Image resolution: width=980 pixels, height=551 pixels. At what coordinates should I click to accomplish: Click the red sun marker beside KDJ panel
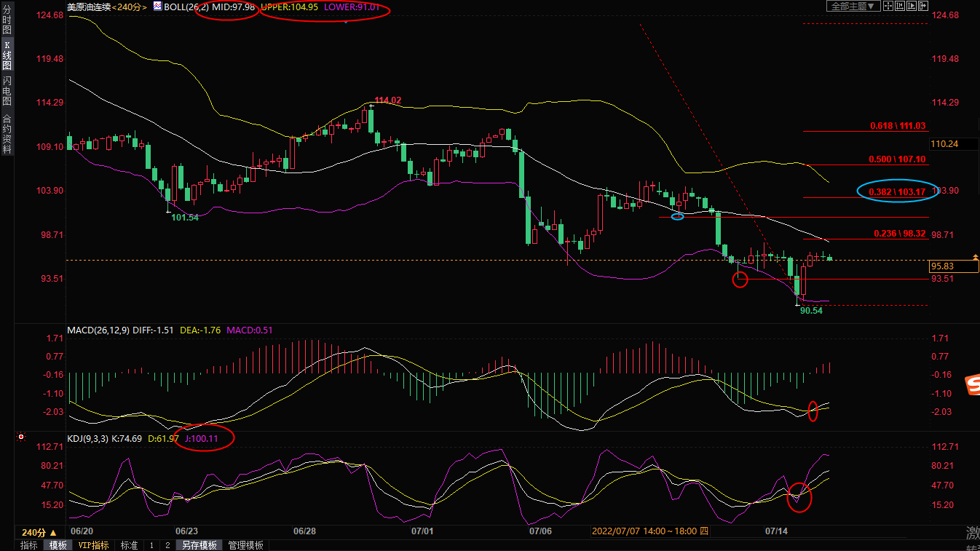tap(21, 437)
